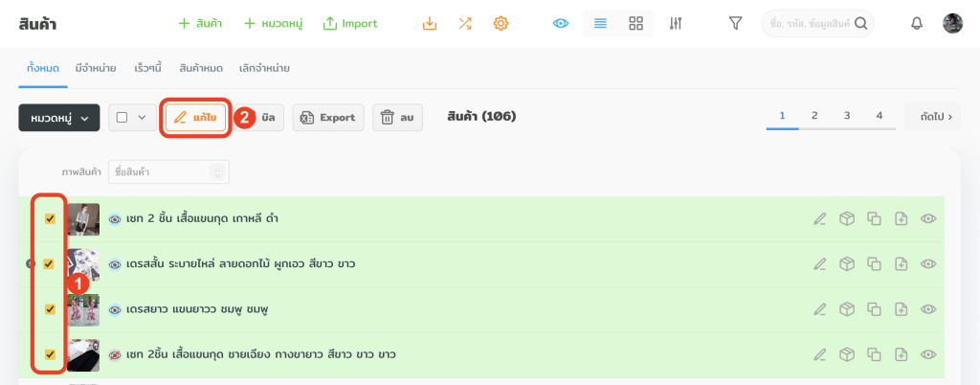This screenshot has width=980, height=385.
Task: Click the sliders adjustment icon in header
Action: [676, 23]
